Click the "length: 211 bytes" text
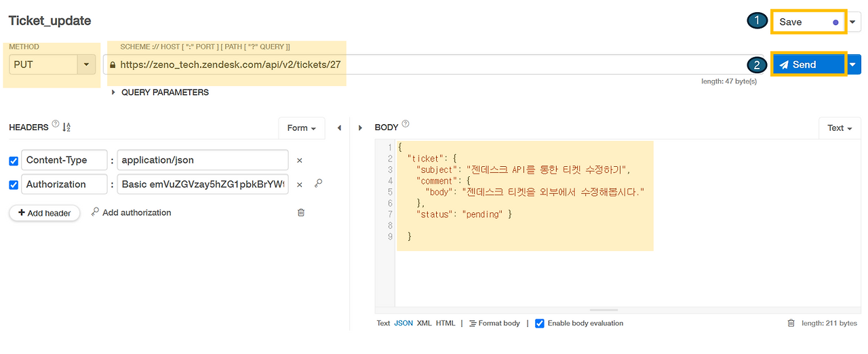 point(829,323)
